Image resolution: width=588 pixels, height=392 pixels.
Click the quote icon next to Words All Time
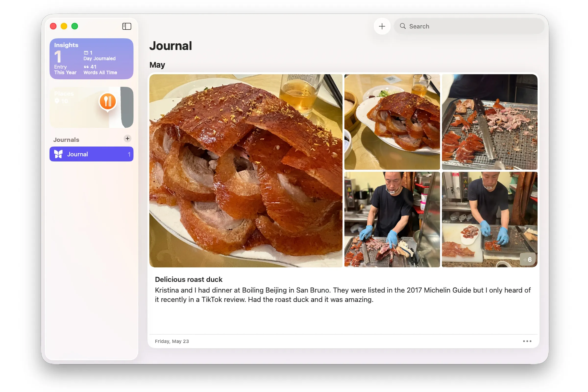(x=86, y=67)
